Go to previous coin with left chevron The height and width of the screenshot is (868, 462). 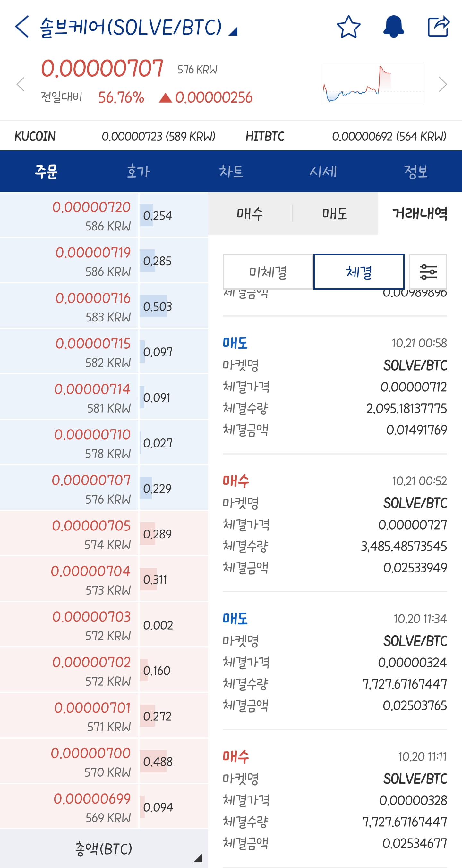click(x=21, y=84)
